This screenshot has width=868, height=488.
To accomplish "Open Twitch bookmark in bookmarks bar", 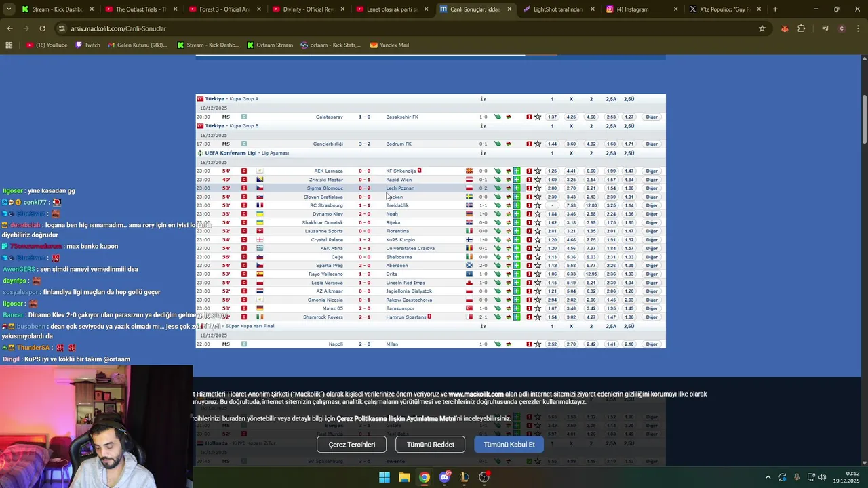I will click(87, 45).
